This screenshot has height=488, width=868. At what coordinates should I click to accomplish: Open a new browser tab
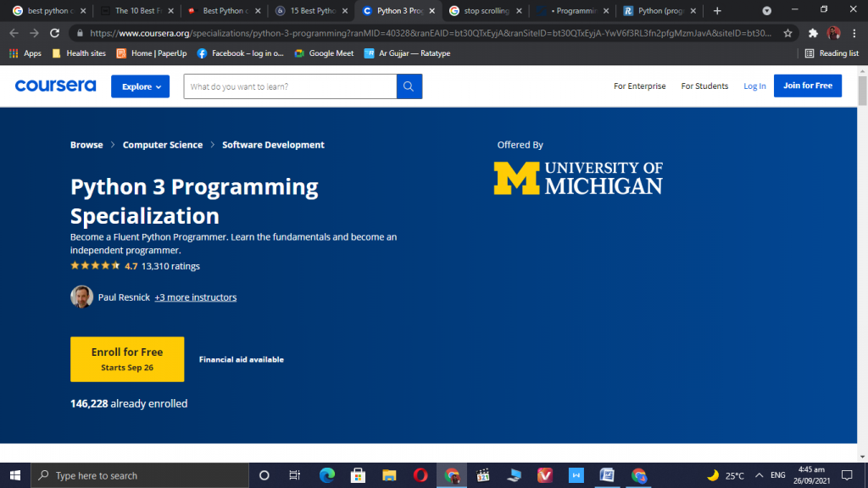point(717,10)
